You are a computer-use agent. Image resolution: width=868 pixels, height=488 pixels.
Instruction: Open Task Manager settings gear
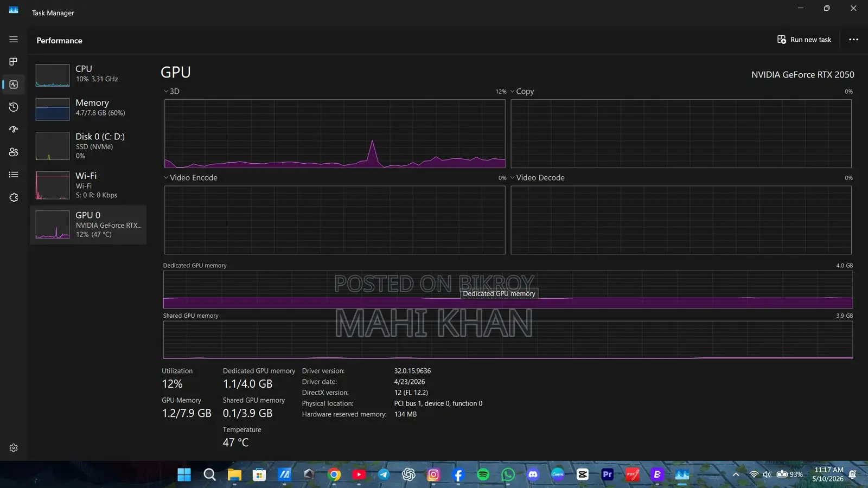[x=14, y=448]
